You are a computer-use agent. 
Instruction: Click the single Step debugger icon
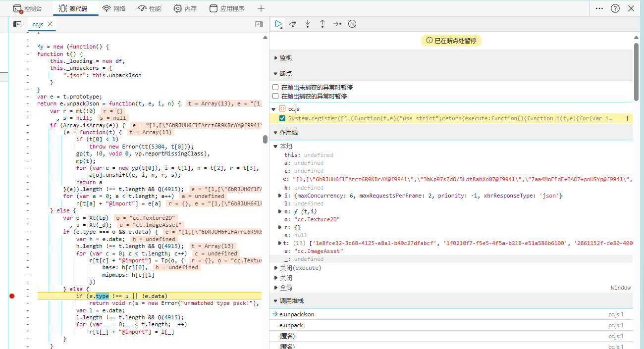coord(337,24)
